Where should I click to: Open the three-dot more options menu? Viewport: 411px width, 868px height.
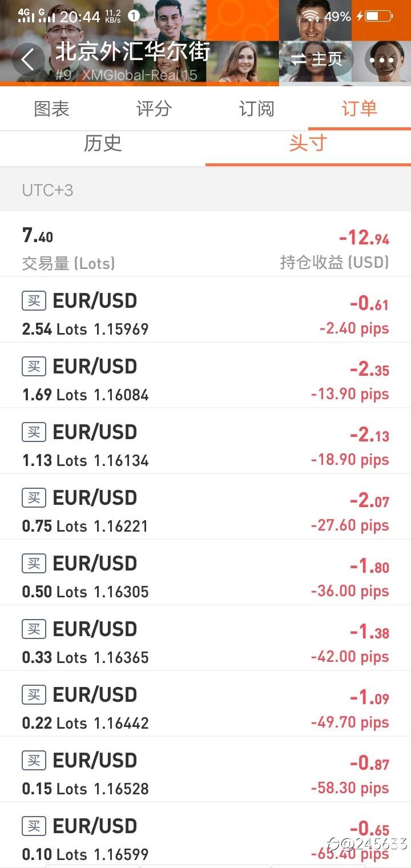[382, 59]
